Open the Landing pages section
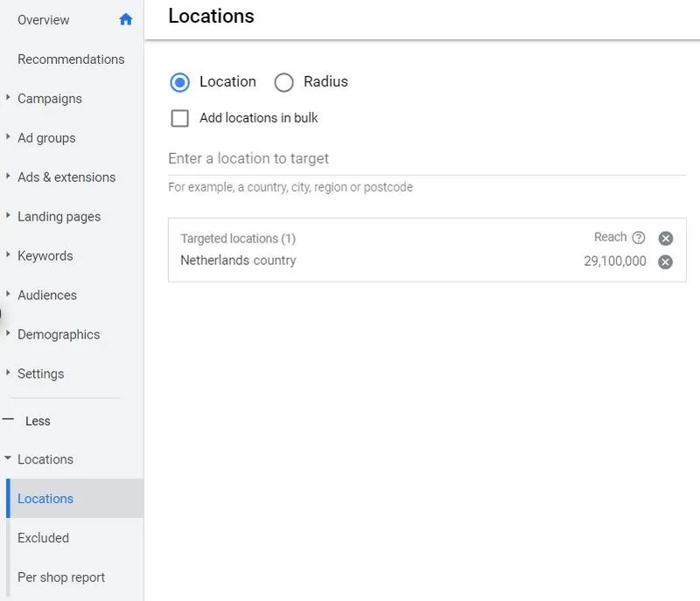Screen dimensions: 700x601 click(59, 216)
